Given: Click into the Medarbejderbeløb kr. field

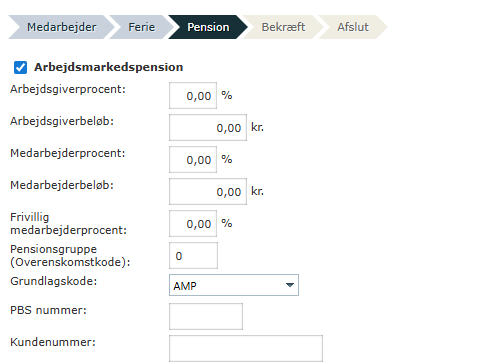Looking at the screenshot, I should click(208, 191).
